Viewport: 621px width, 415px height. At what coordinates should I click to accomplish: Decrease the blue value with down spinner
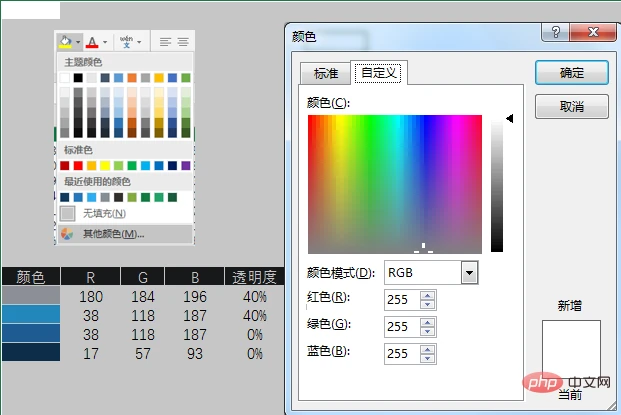(x=427, y=358)
